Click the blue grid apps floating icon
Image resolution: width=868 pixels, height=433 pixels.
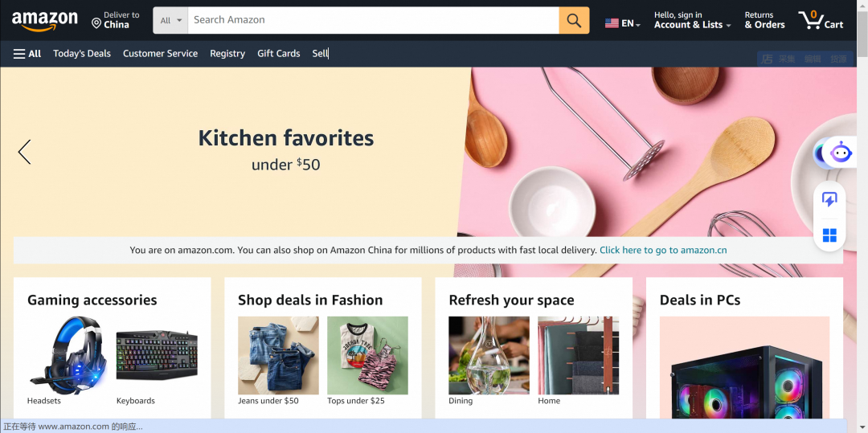(829, 235)
